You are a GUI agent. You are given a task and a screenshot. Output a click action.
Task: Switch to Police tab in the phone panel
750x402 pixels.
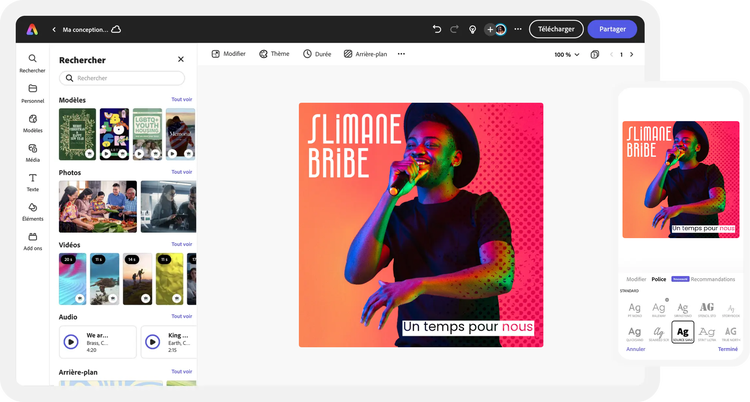coord(659,279)
